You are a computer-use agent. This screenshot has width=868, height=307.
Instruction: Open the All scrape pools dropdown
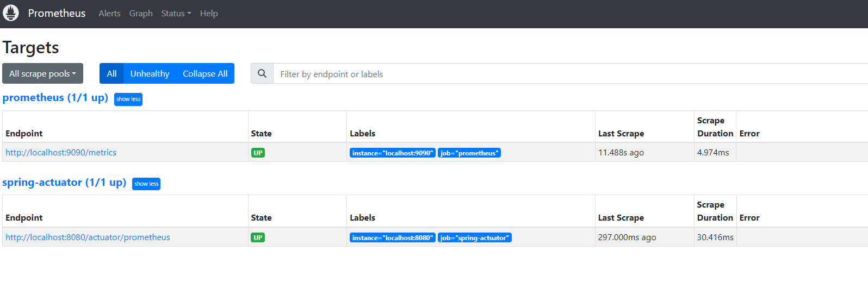click(x=42, y=73)
